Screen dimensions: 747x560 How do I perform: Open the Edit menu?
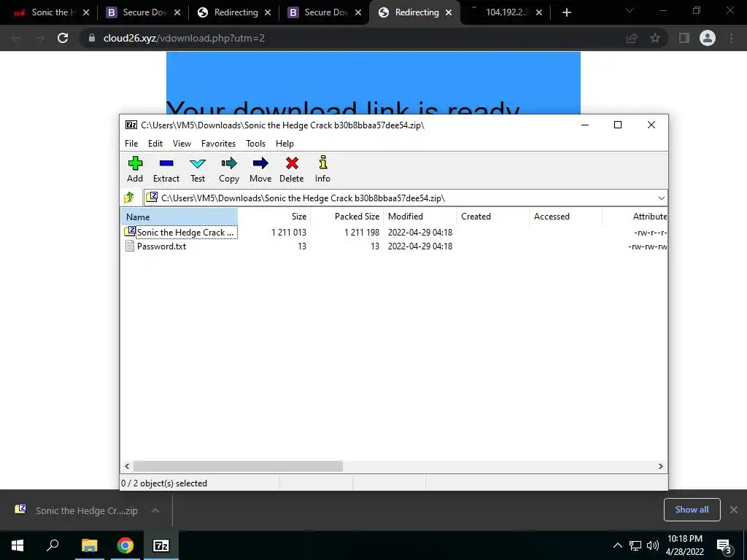[x=155, y=144]
